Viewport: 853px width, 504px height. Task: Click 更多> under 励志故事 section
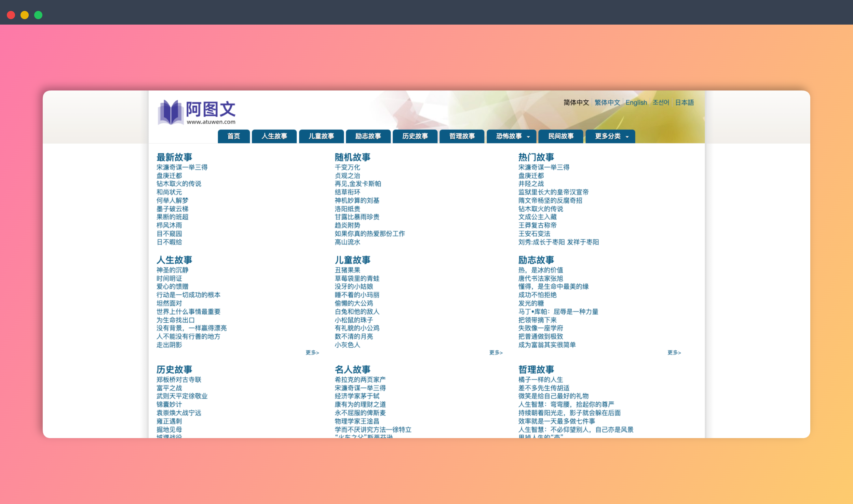(674, 352)
